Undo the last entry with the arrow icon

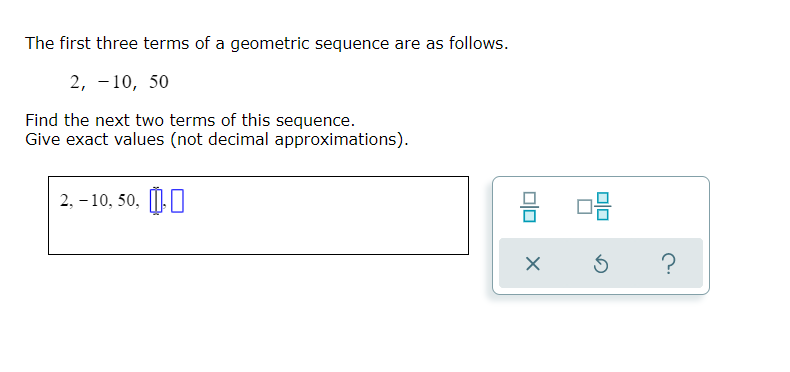click(600, 264)
